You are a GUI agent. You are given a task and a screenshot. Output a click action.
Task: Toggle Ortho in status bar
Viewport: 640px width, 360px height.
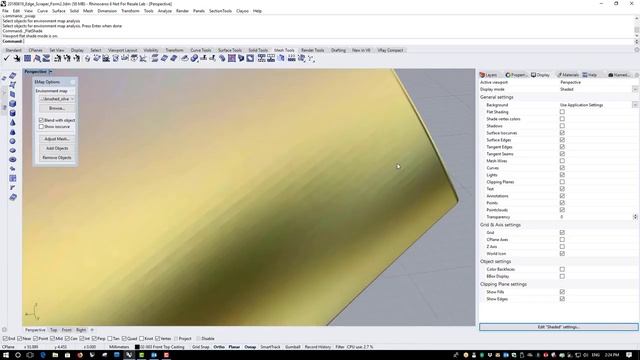[219, 347]
